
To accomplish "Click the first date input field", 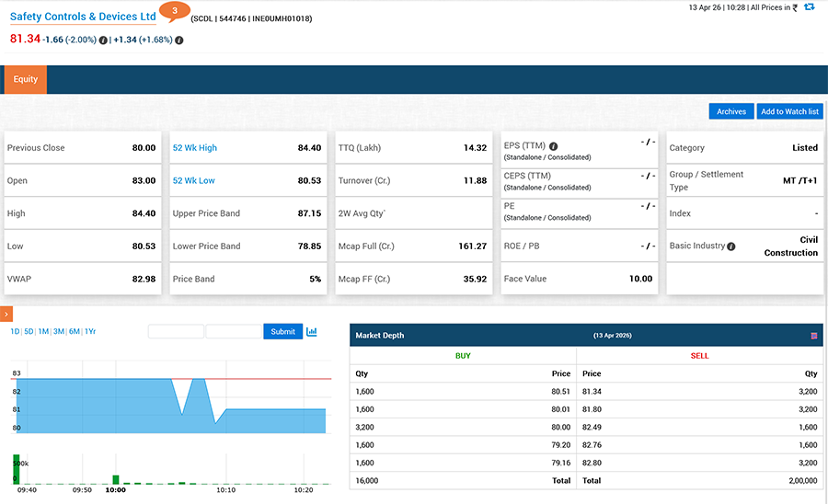I will coord(176,332).
